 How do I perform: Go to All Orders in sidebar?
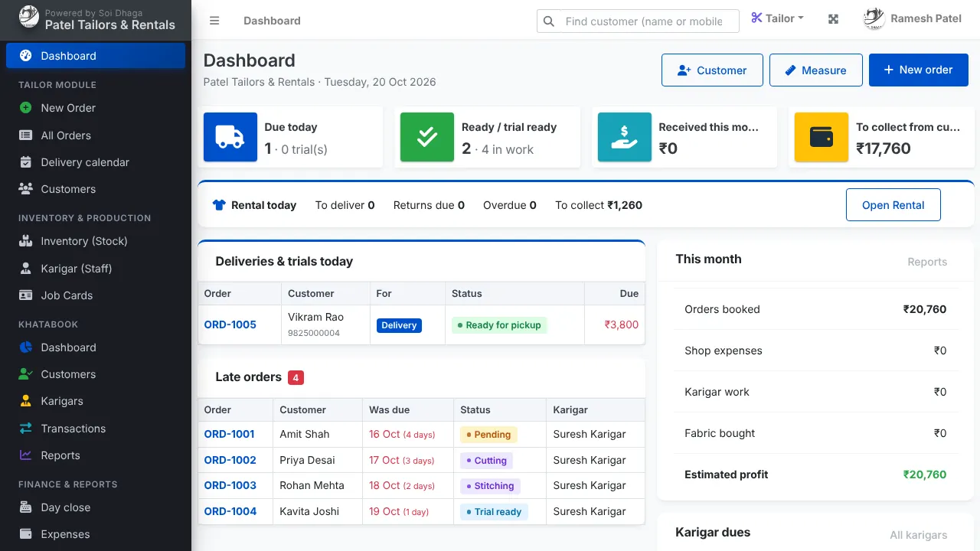(x=96, y=135)
